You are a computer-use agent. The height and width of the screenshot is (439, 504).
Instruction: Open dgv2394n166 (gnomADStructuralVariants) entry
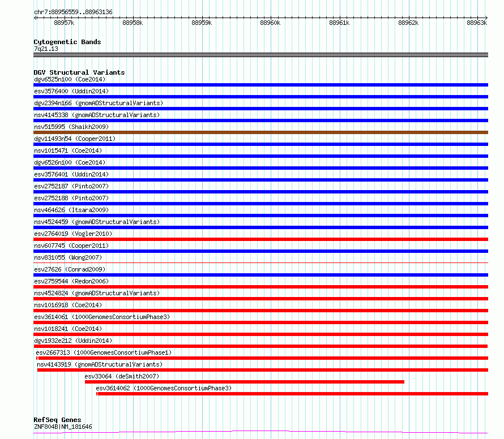click(99, 103)
